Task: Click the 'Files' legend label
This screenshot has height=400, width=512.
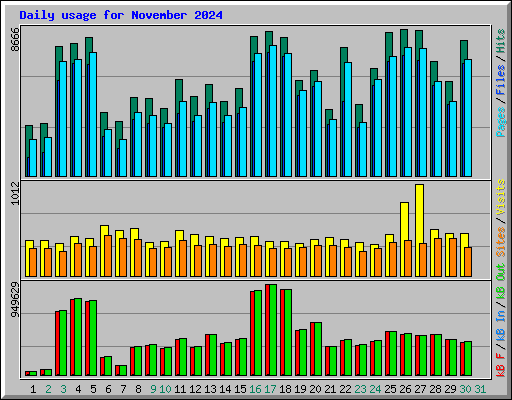Action: [x=501, y=79]
